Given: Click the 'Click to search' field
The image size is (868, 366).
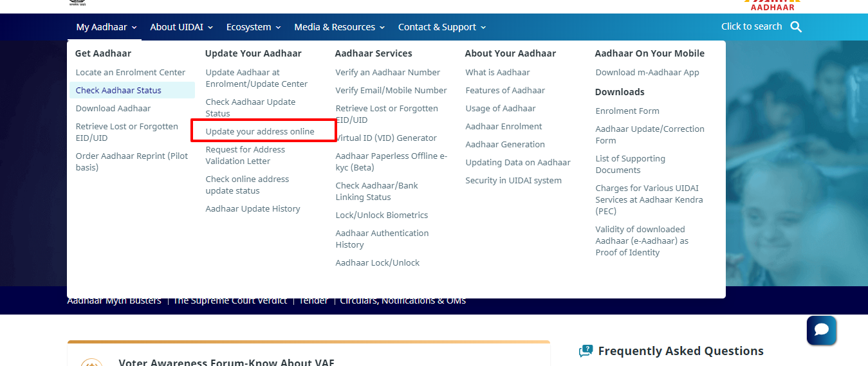Looking at the screenshot, I should pyautogui.click(x=752, y=26).
